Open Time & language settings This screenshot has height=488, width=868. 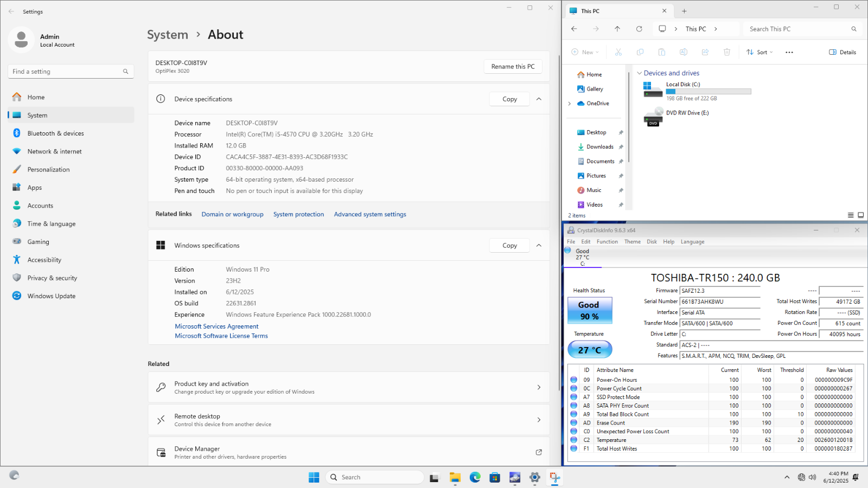pyautogui.click(x=71, y=224)
